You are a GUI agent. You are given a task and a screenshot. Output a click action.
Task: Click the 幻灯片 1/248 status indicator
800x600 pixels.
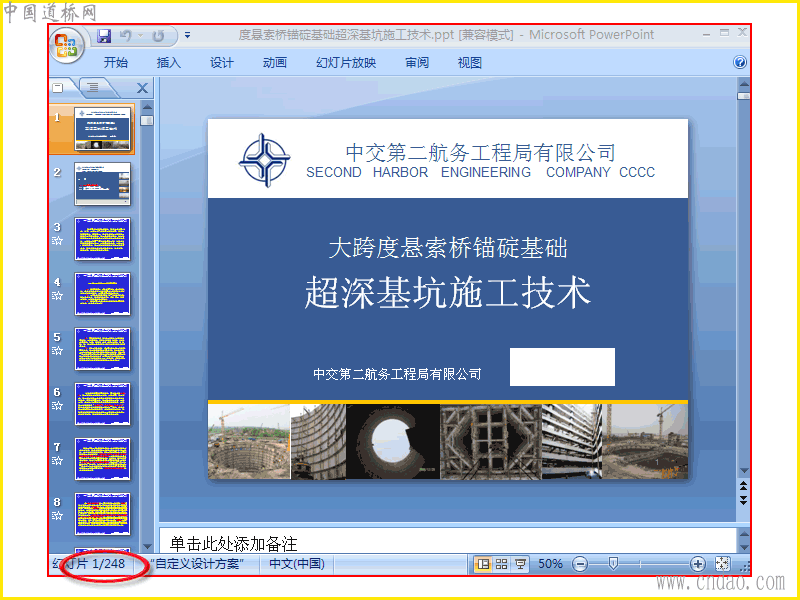89,564
